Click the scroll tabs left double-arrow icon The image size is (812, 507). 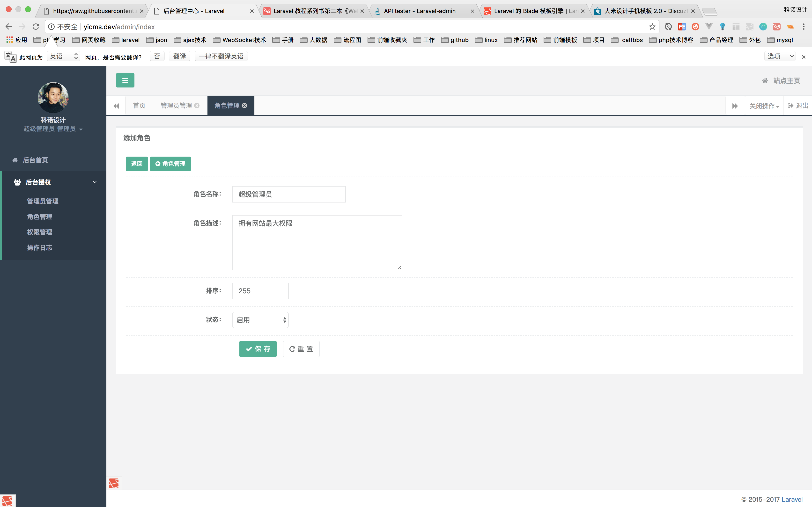pyautogui.click(x=116, y=106)
